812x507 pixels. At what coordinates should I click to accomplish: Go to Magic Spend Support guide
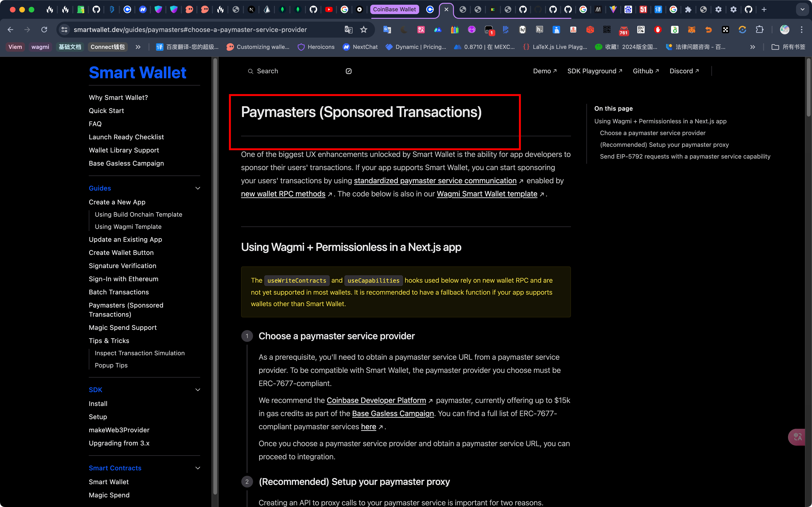(x=123, y=328)
